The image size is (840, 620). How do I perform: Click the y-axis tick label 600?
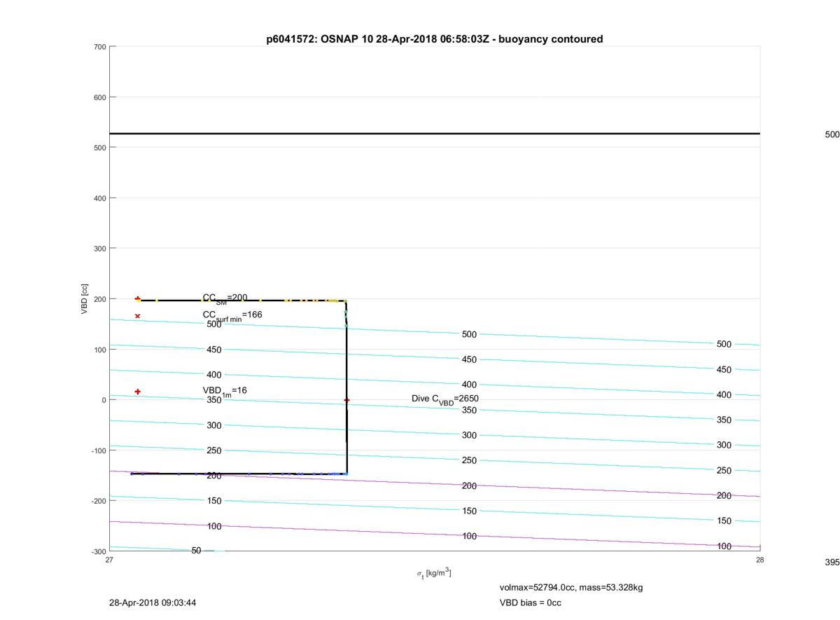pyautogui.click(x=99, y=97)
